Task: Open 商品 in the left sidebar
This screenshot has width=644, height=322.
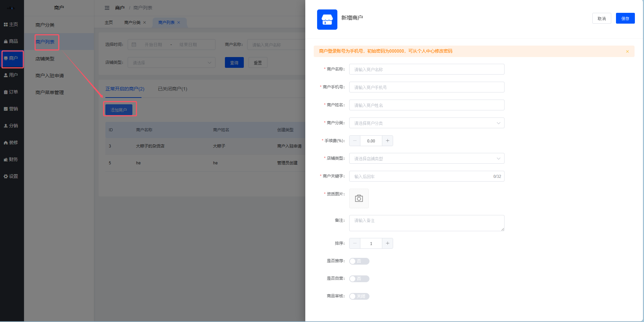Action: click(11, 41)
